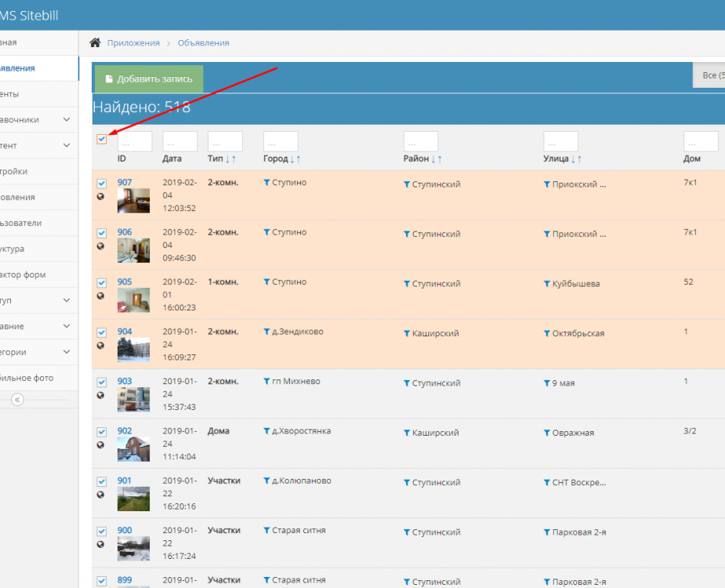
Task: Expand the sidebar chevron below Справочники item
Action: (x=67, y=146)
